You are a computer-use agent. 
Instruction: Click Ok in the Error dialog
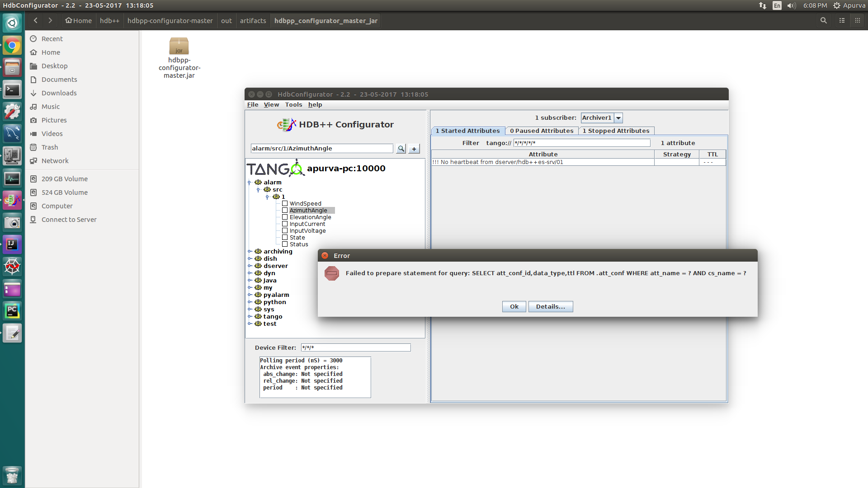pos(514,306)
